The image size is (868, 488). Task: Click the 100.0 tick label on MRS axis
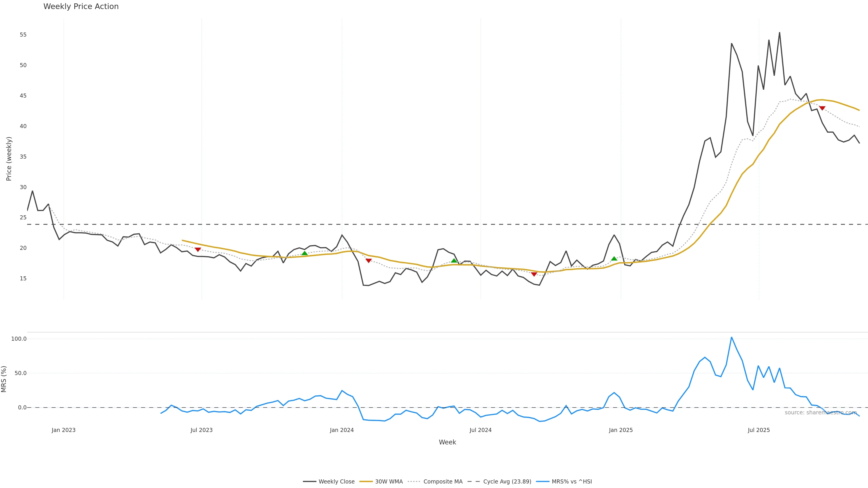tap(19, 339)
